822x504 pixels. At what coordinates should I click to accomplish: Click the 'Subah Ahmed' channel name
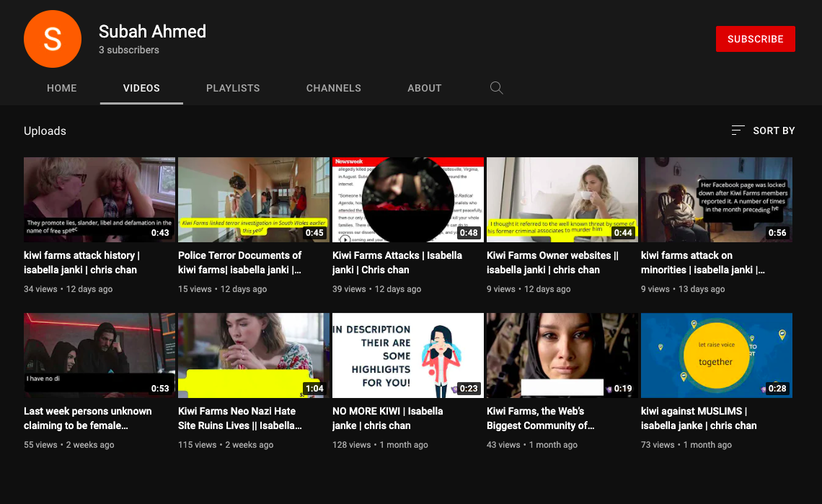coord(153,32)
